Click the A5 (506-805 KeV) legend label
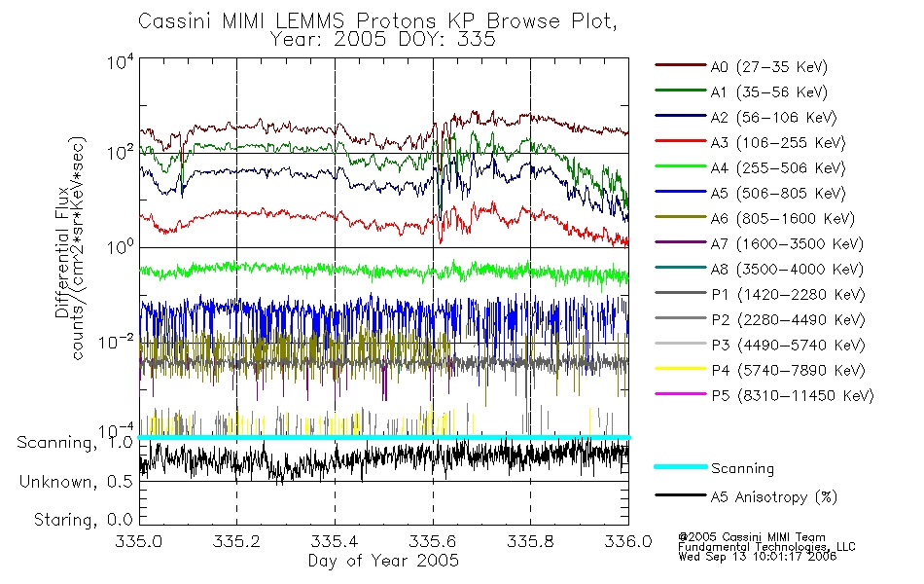Image resolution: width=924 pixels, height=584 pixels. coord(778,194)
